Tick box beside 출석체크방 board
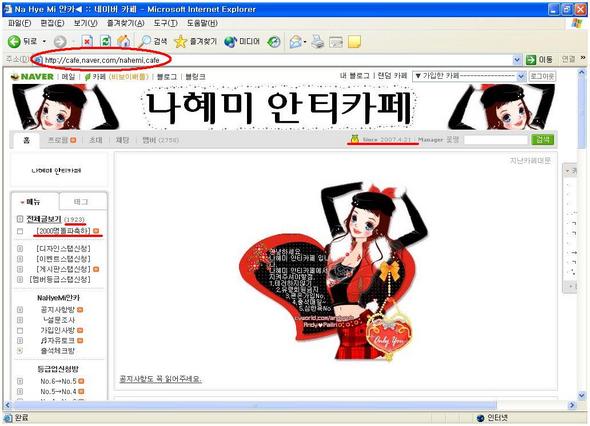 [x=20, y=351]
